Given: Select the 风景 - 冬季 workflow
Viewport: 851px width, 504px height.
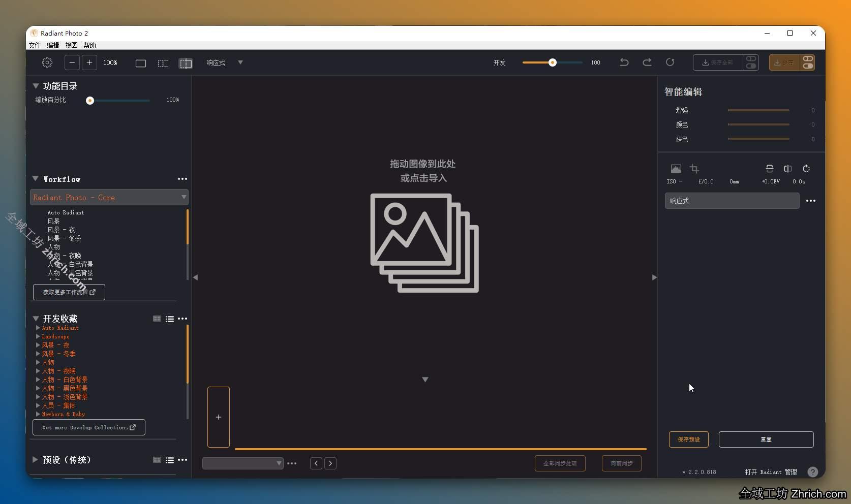Looking at the screenshot, I should coord(65,238).
